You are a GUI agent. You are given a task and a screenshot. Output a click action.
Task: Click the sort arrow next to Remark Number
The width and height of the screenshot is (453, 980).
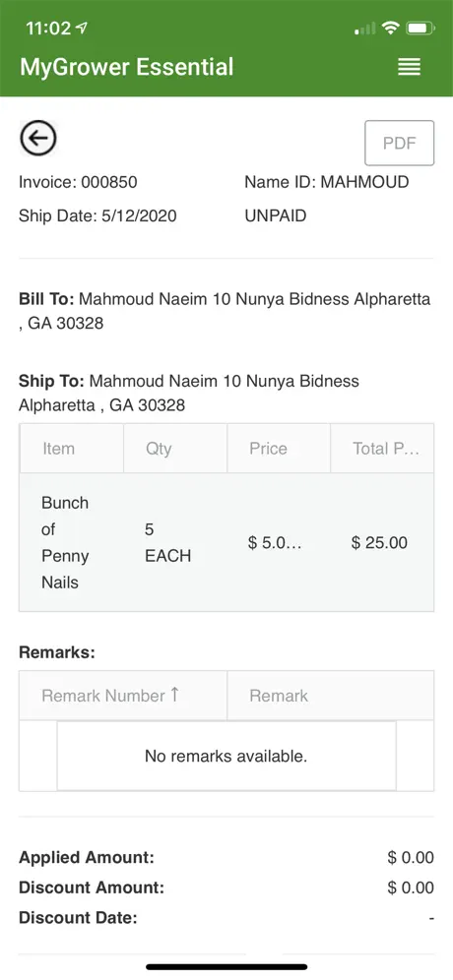pos(174,695)
